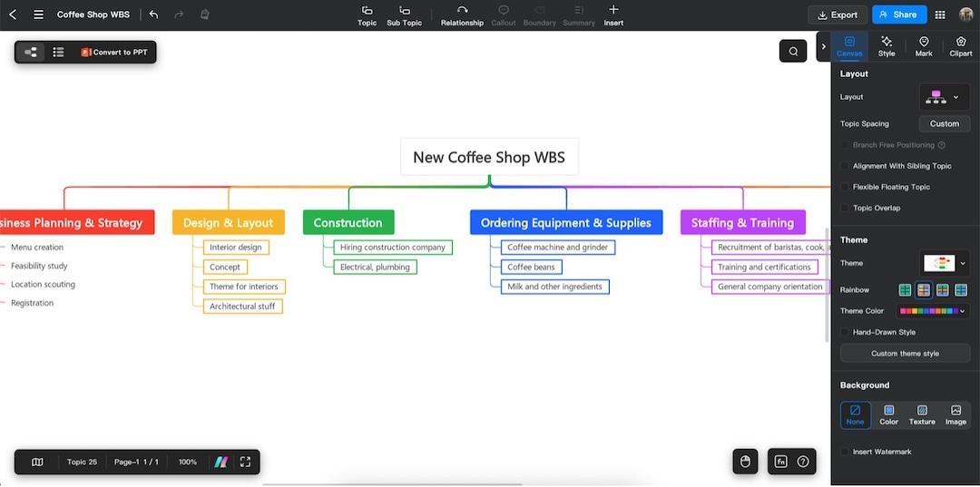Viewport: 980px width, 487px height.
Task: Enable Topic Overlap checkbox
Action: [845, 208]
